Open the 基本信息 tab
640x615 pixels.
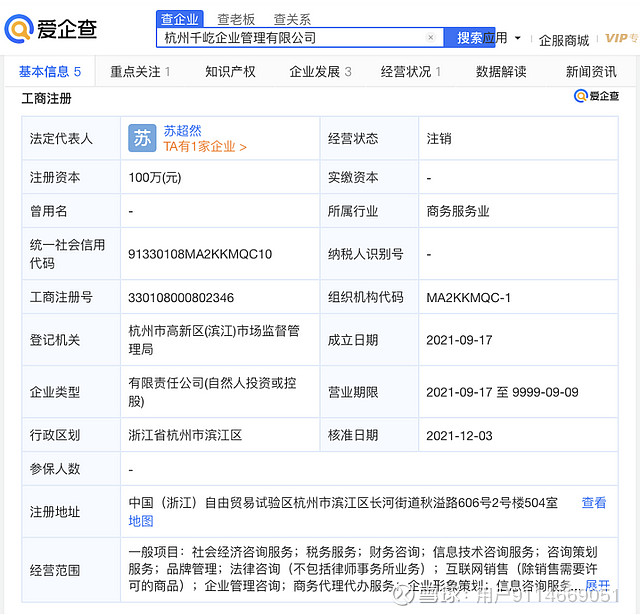click(x=50, y=71)
